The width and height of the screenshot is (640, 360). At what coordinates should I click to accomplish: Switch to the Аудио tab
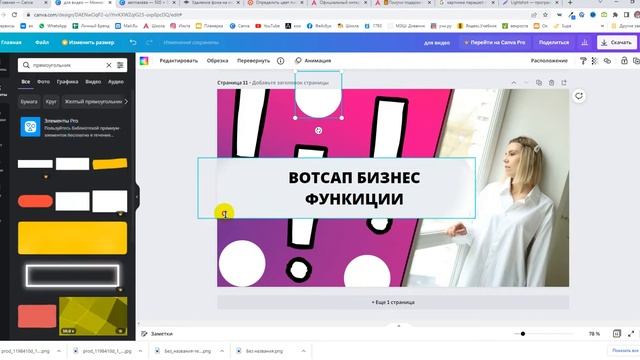[x=116, y=82]
